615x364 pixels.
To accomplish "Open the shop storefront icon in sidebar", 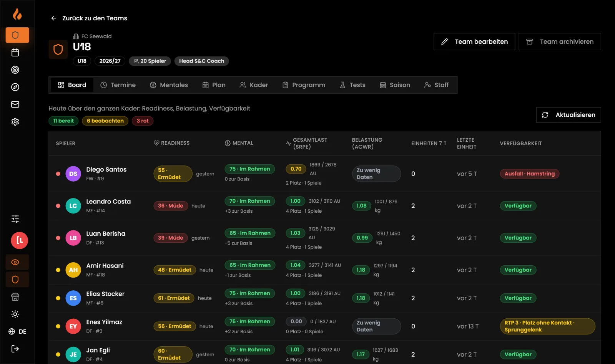I will click(x=15, y=297).
